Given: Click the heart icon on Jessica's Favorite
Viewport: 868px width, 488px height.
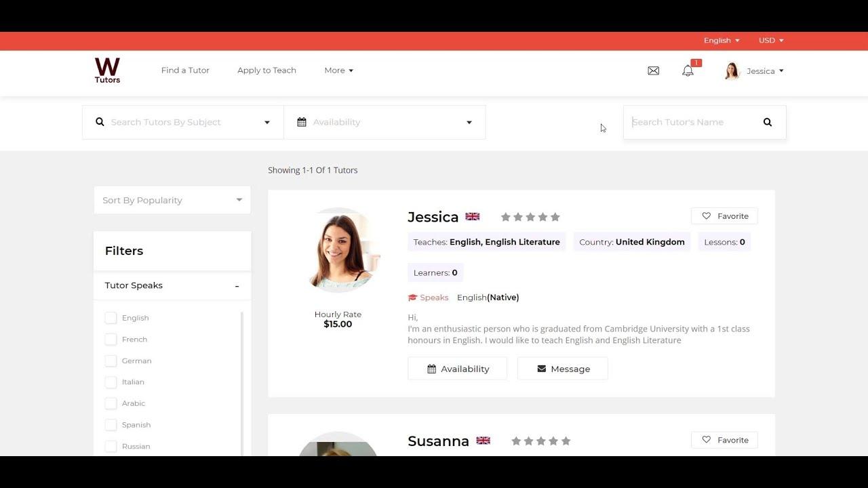Looking at the screenshot, I should pyautogui.click(x=707, y=216).
